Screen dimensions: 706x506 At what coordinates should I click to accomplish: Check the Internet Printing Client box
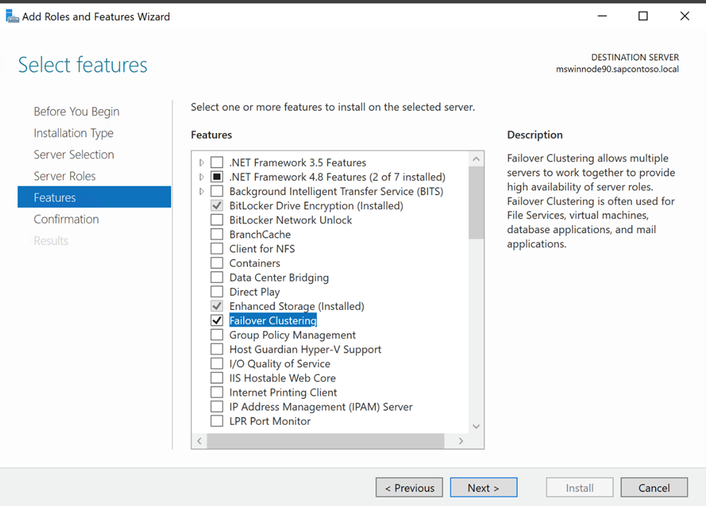click(x=217, y=392)
